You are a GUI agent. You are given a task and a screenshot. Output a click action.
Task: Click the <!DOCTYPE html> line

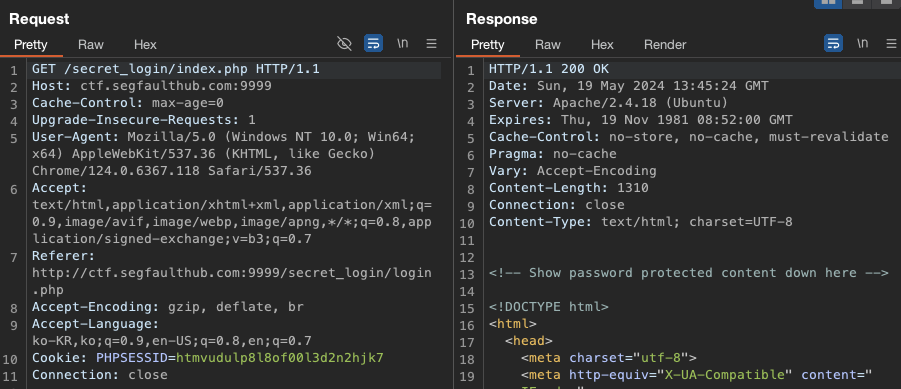click(x=548, y=307)
